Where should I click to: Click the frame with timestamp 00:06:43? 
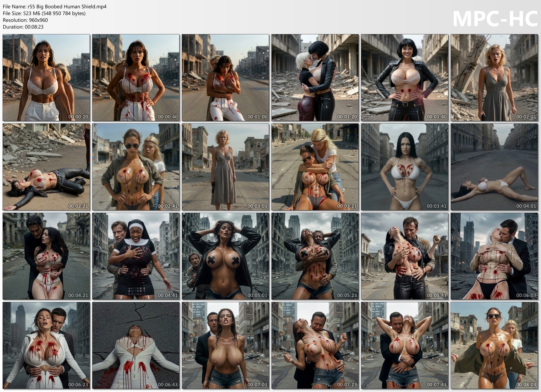[136, 346]
